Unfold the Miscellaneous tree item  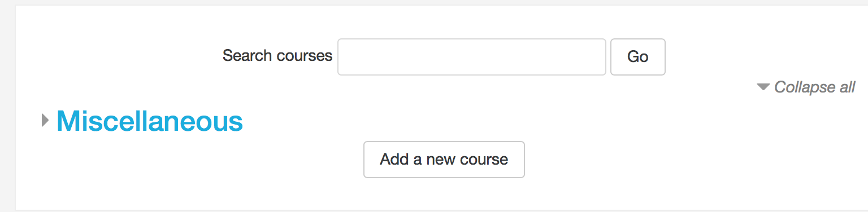click(x=45, y=120)
